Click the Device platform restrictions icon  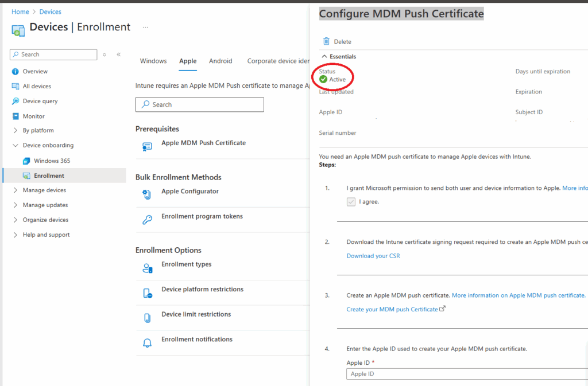click(148, 293)
